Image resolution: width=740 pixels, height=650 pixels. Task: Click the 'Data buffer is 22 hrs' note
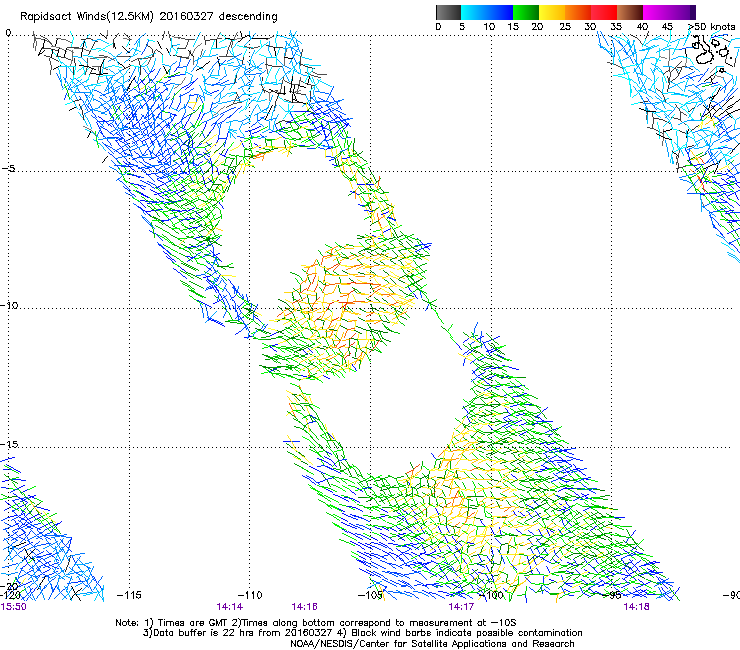(362, 633)
